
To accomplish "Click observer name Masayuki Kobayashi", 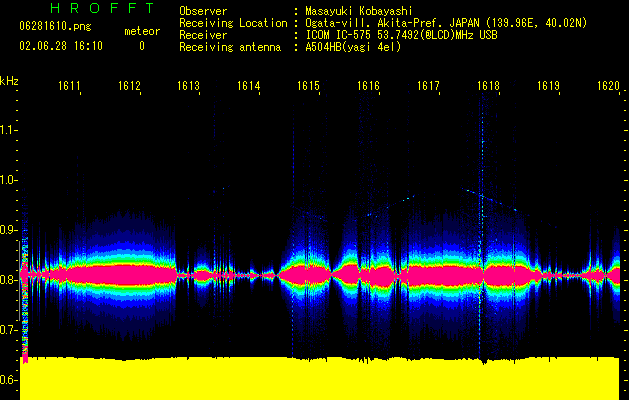I will tap(359, 11).
